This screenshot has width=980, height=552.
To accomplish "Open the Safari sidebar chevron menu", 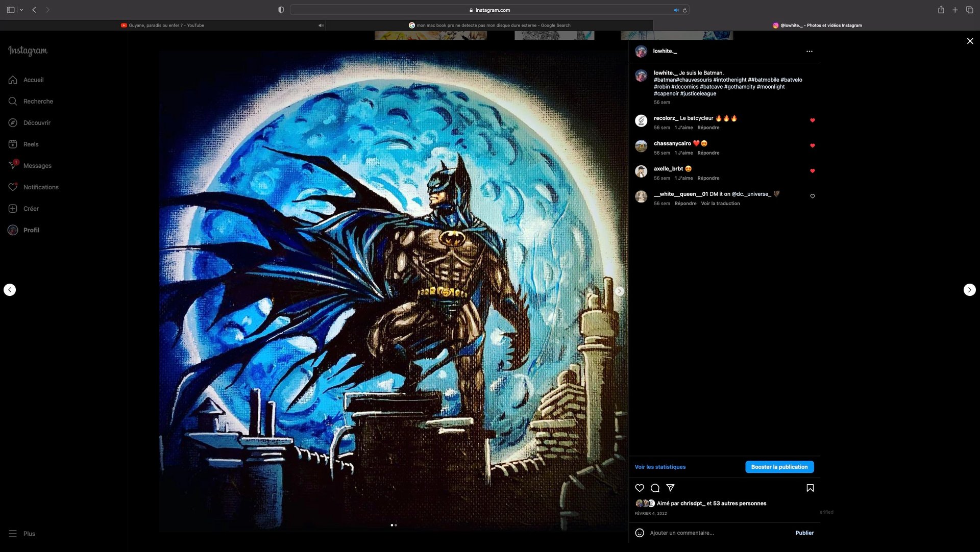I will (x=21, y=9).
